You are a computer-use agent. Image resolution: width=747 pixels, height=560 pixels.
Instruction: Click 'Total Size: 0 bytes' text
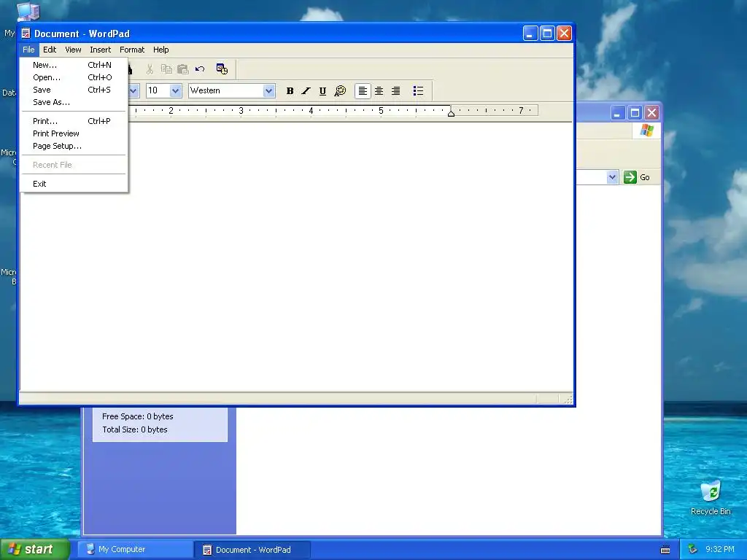click(135, 429)
